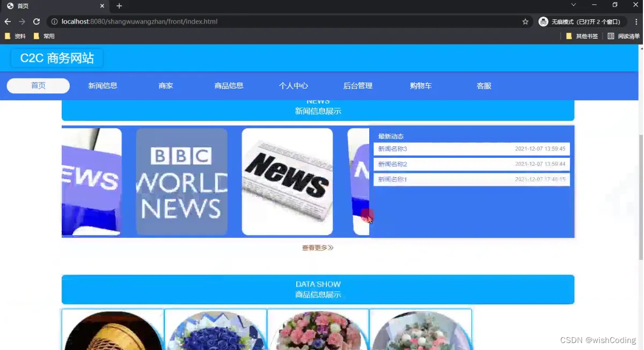This screenshot has width=644, height=350.
Task: Go back with the browser back arrow
Action: (8, 21)
